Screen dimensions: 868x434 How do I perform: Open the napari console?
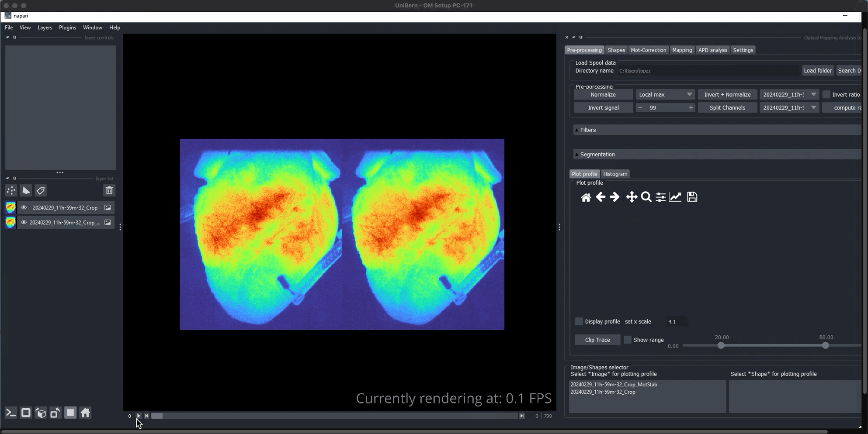tap(11, 413)
